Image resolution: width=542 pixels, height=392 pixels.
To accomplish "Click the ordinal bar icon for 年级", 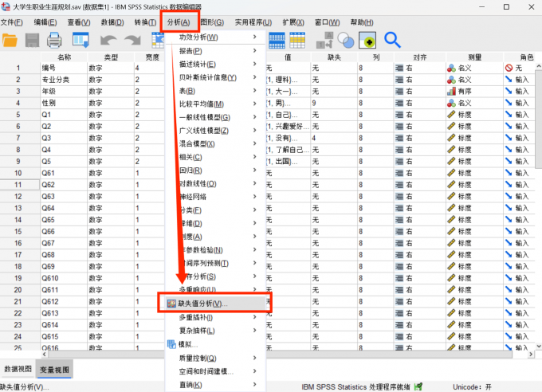I will pos(451,92).
